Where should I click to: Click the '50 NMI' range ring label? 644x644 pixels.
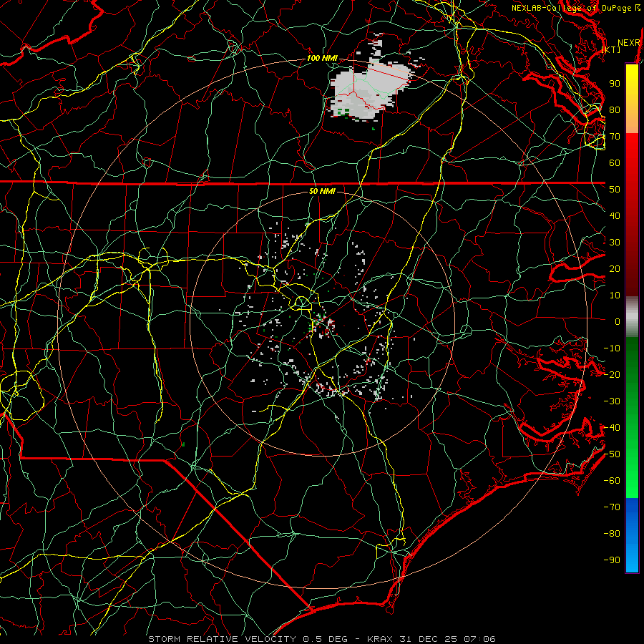pyautogui.click(x=322, y=191)
